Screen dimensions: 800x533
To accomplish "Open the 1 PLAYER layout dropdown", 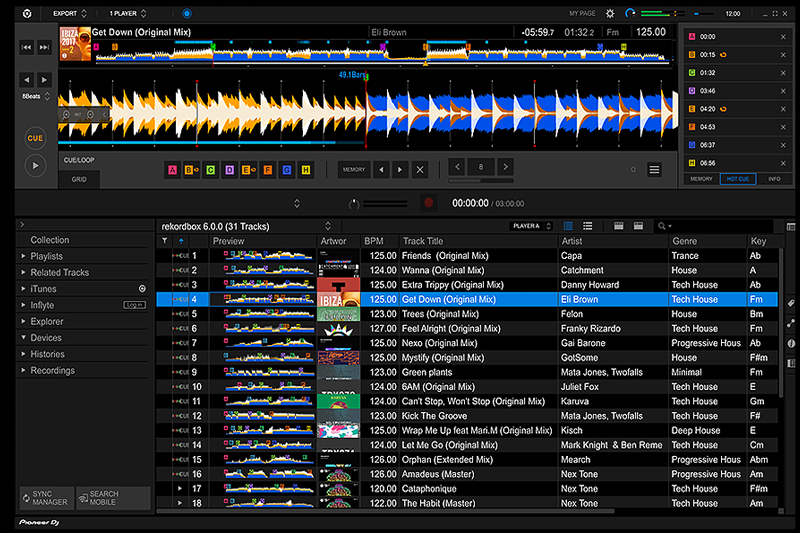I will click(128, 14).
